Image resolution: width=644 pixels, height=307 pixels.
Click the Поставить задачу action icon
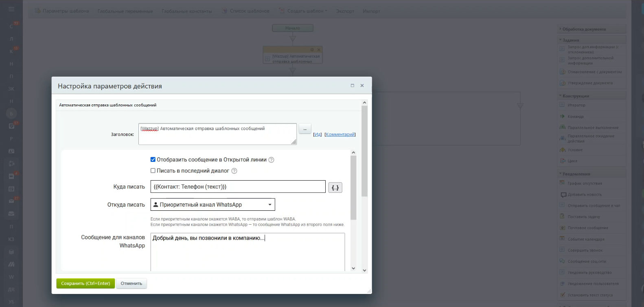(563, 216)
